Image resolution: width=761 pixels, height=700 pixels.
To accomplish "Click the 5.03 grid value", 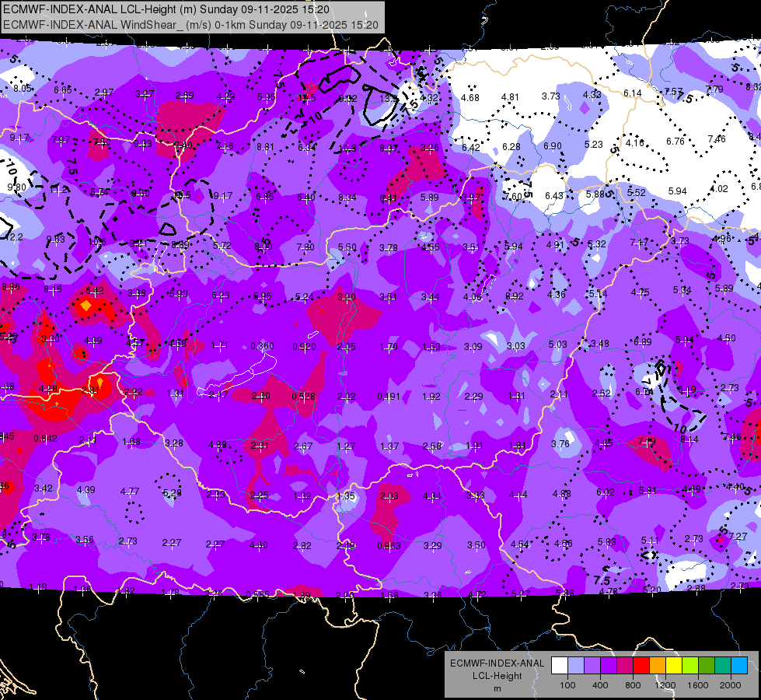I will [x=557, y=345].
